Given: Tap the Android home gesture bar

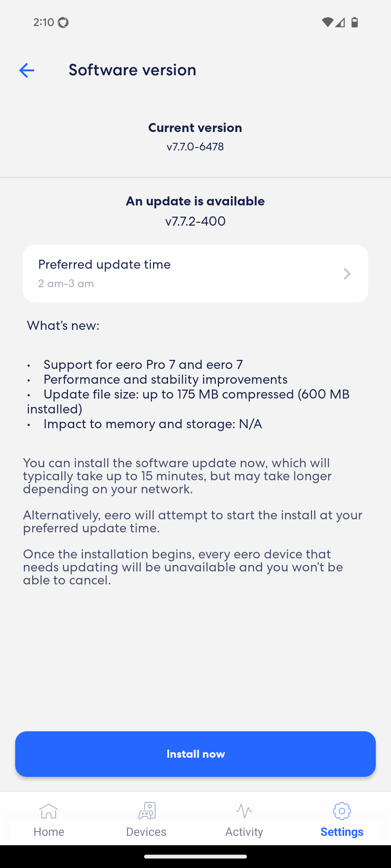Looking at the screenshot, I should tap(195, 856).
